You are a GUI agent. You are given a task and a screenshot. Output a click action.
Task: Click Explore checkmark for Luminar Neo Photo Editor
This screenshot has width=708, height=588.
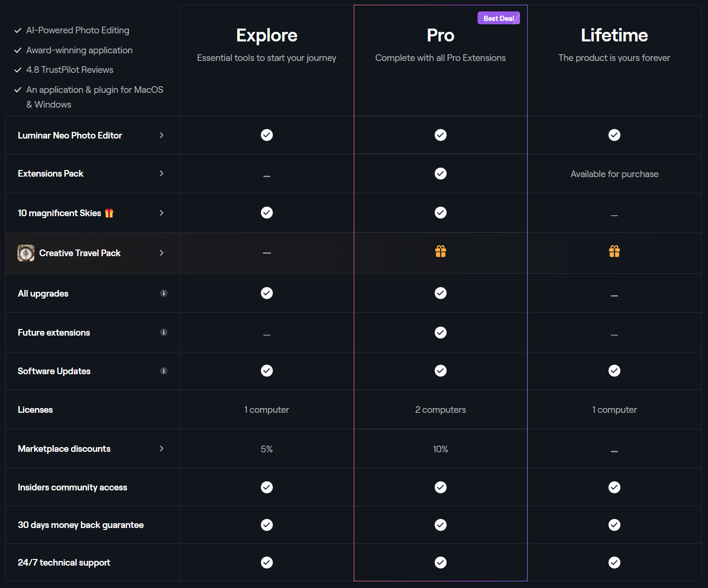[267, 135]
